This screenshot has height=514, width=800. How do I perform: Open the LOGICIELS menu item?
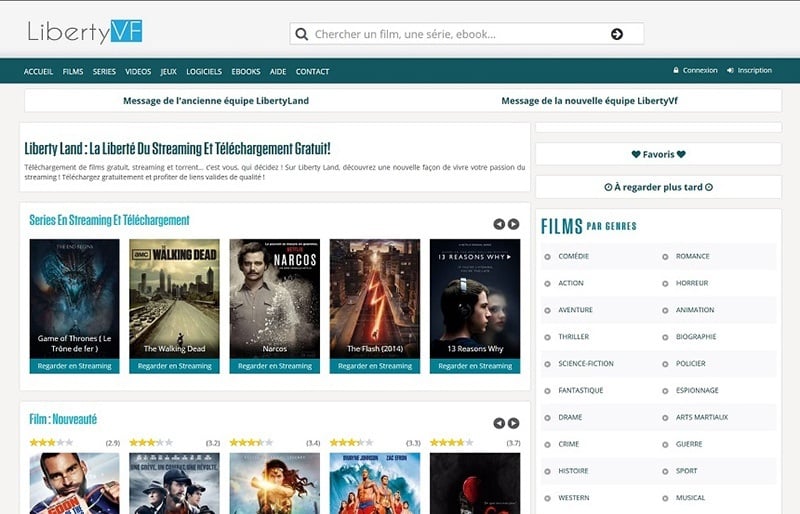(x=204, y=71)
